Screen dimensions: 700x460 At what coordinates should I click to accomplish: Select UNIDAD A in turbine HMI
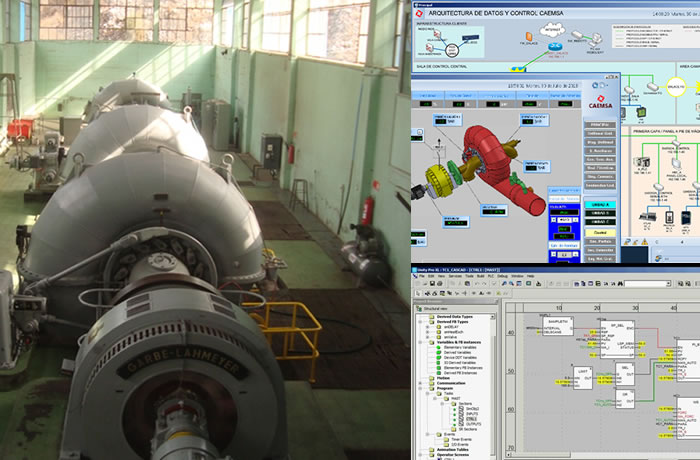600,205
